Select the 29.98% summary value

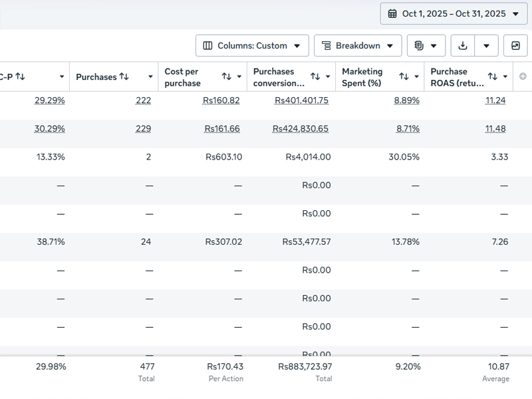tap(51, 367)
